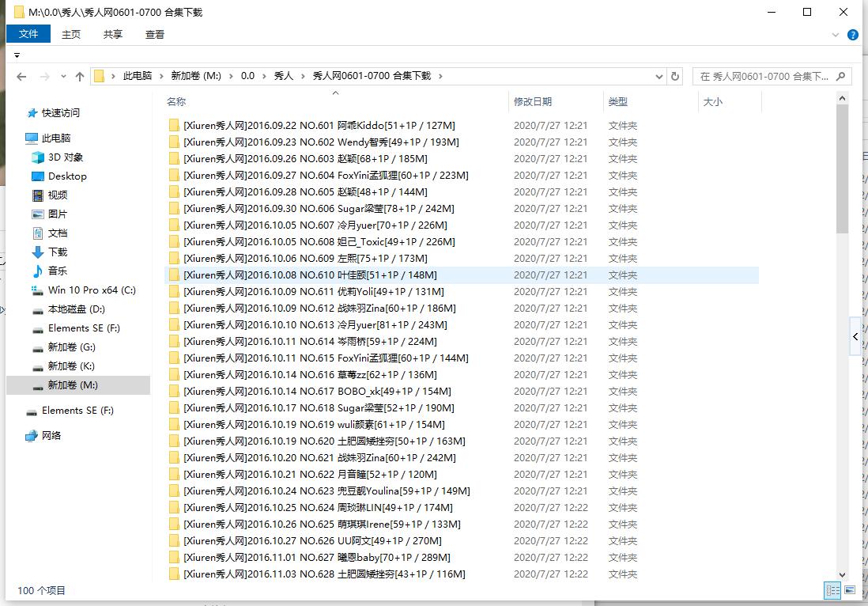Expand the Quick Access Toolbar customize dropdown

[x=17, y=55]
